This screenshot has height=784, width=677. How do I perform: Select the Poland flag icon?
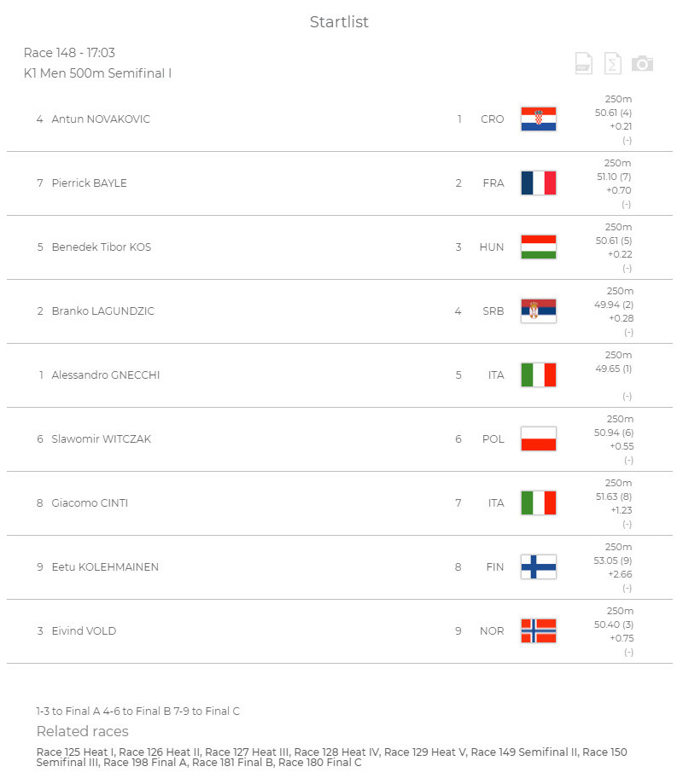click(539, 439)
